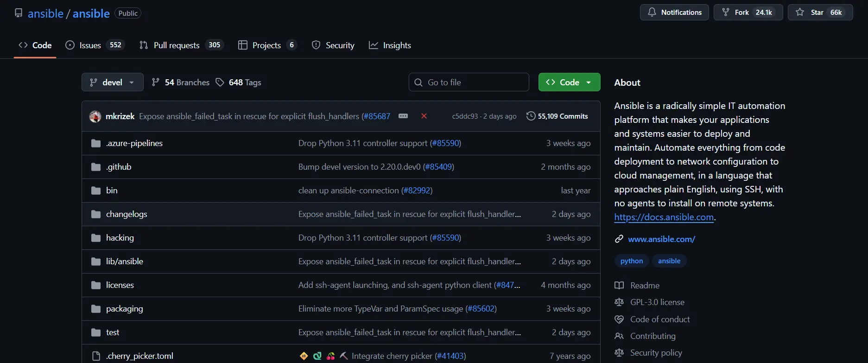This screenshot has height=363, width=868.
Task: Click the Star icon
Action: tap(800, 12)
